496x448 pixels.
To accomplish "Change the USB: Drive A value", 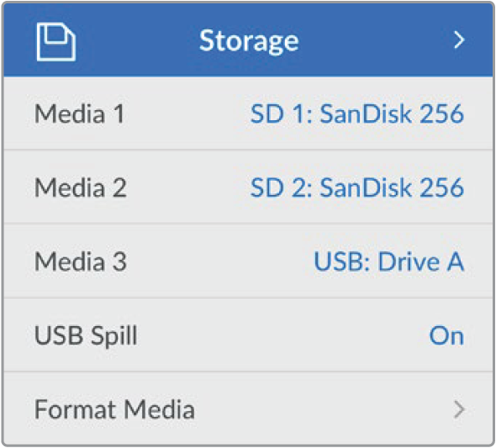I will (x=388, y=261).
